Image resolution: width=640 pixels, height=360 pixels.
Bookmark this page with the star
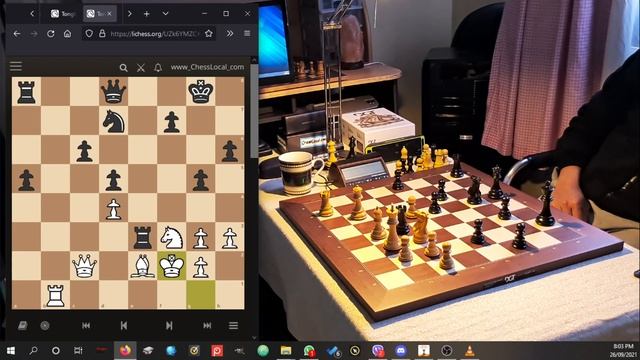click(209, 33)
